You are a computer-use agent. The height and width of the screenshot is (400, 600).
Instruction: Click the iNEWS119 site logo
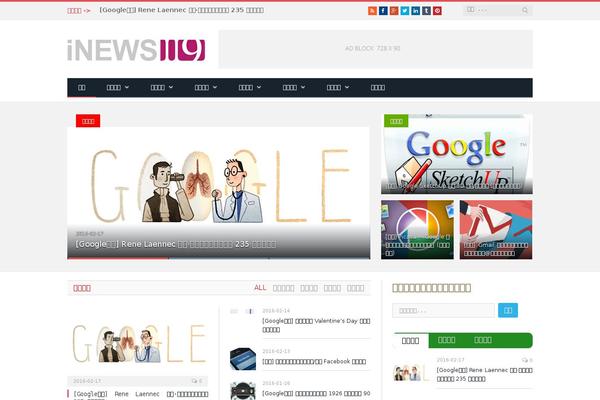[136, 50]
